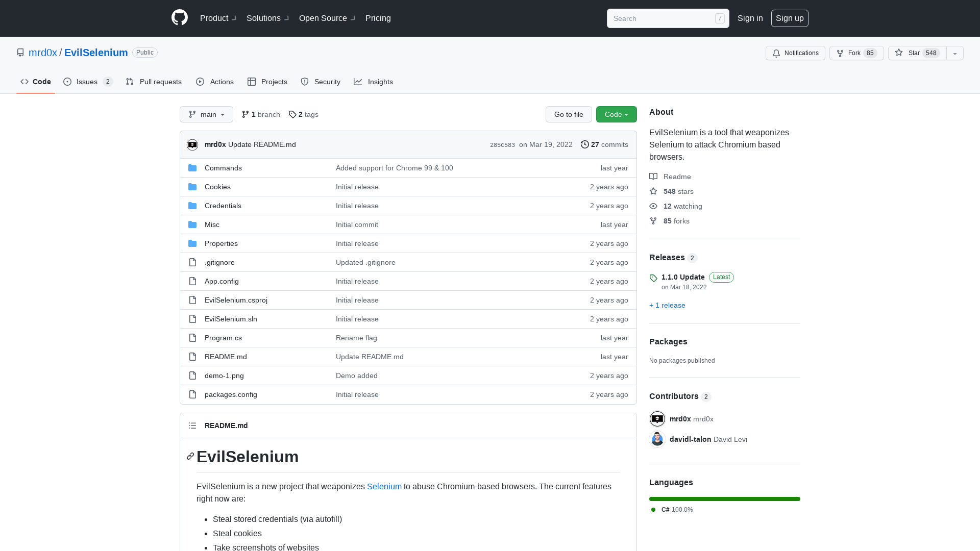Viewport: 980px width, 551px height.
Task: View the 1 branch link
Action: pos(261,114)
